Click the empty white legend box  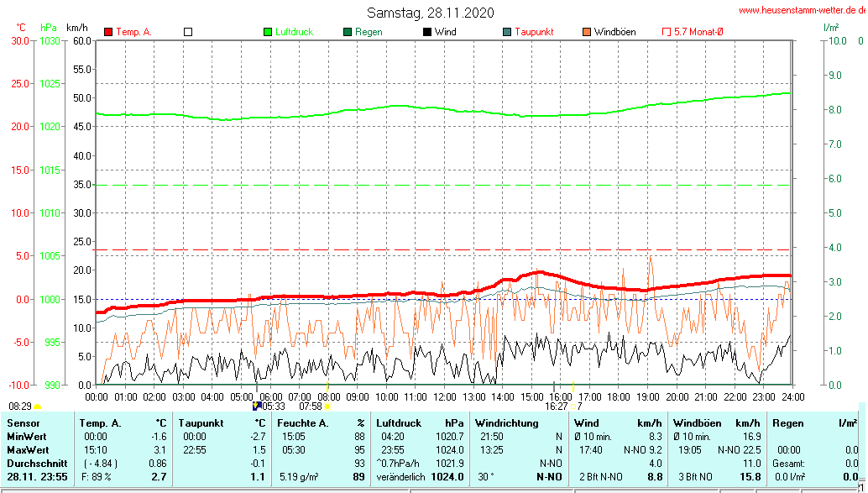click(188, 32)
